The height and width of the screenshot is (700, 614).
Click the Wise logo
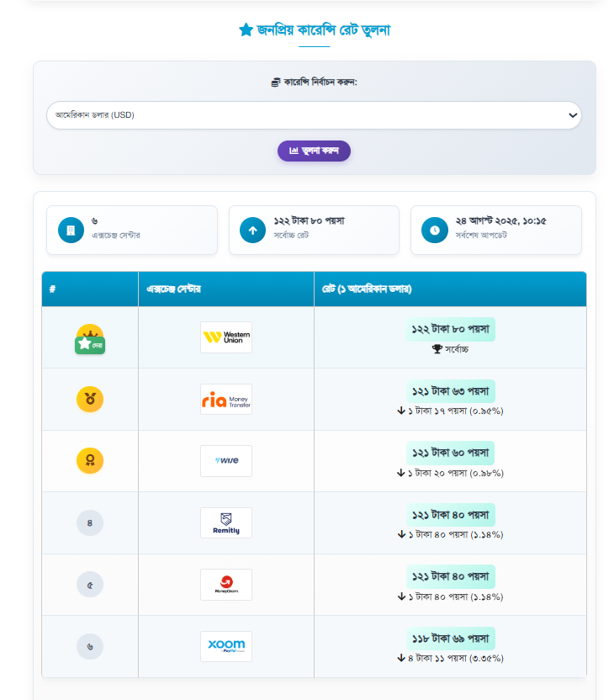(x=226, y=461)
